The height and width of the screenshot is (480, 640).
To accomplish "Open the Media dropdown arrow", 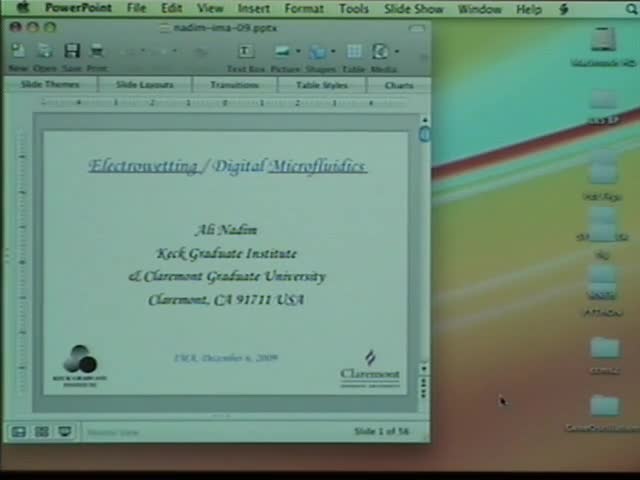I will (x=397, y=51).
